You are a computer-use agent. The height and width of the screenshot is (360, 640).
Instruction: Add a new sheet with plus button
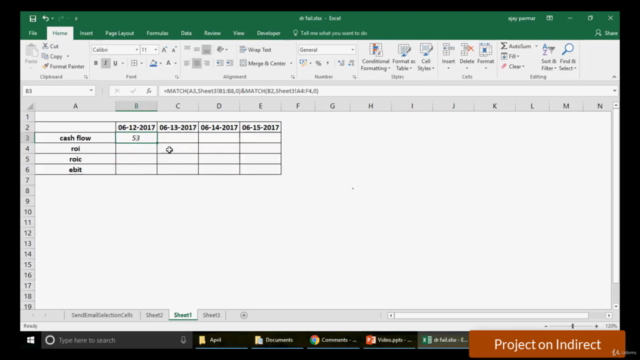coord(244,315)
